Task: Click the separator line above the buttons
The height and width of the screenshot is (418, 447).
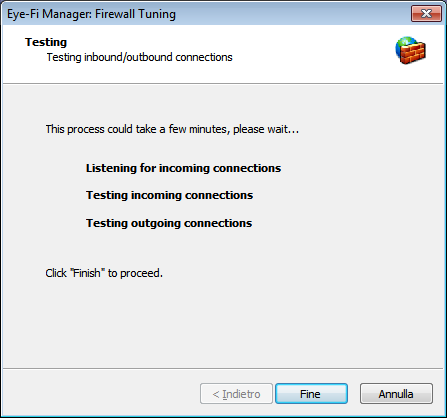Action: click(x=223, y=368)
